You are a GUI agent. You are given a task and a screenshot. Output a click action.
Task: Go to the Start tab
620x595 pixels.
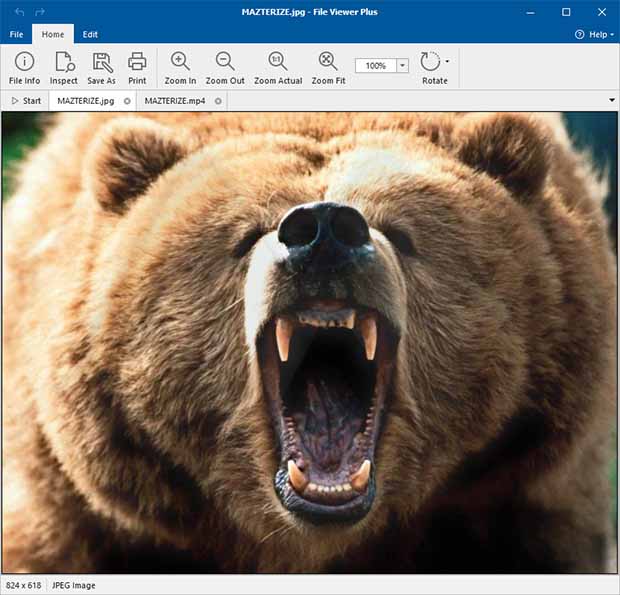pyautogui.click(x=26, y=101)
